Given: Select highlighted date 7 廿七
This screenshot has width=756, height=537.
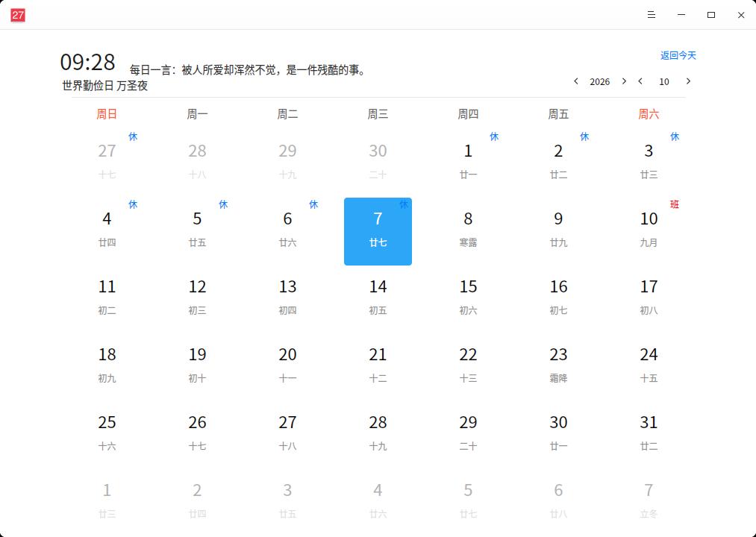Looking at the screenshot, I should pyautogui.click(x=378, y=231).
